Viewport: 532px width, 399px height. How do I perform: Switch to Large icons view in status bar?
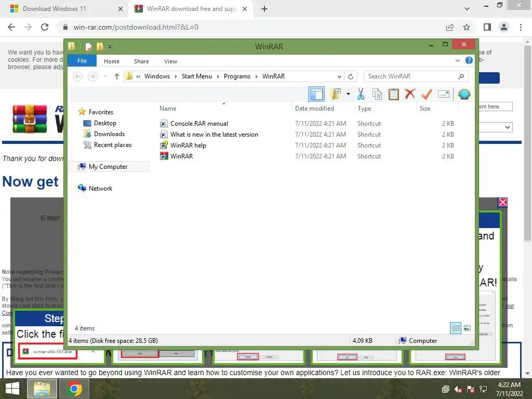pyautogui.click(x=467, y=328)
